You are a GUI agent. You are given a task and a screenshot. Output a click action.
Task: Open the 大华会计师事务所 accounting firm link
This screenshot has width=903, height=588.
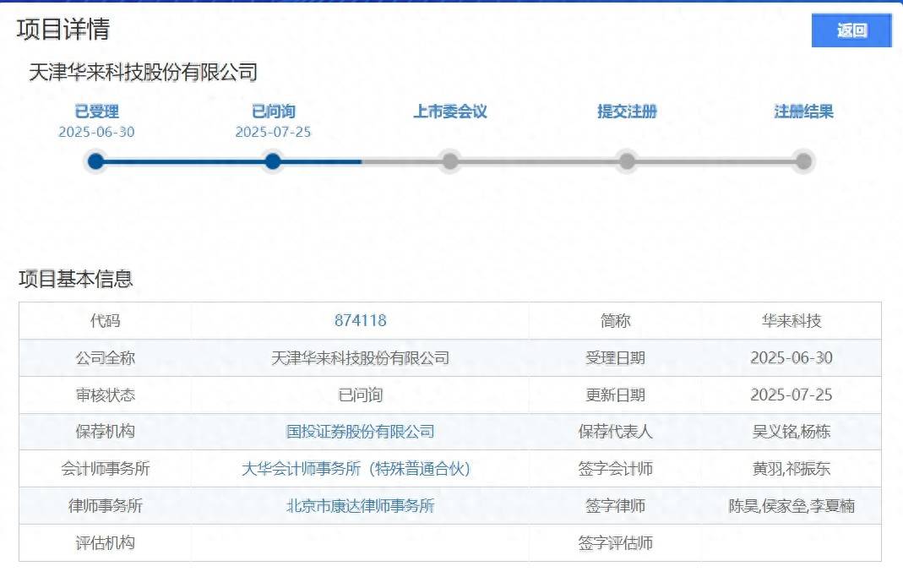tap(356, 469)
